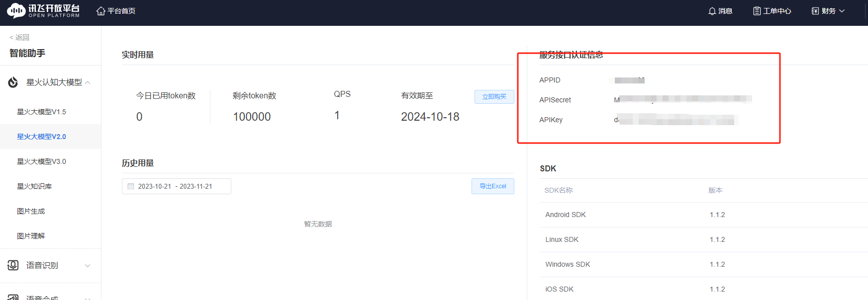Click the expiry date 2024-10-18

(430, 117)
